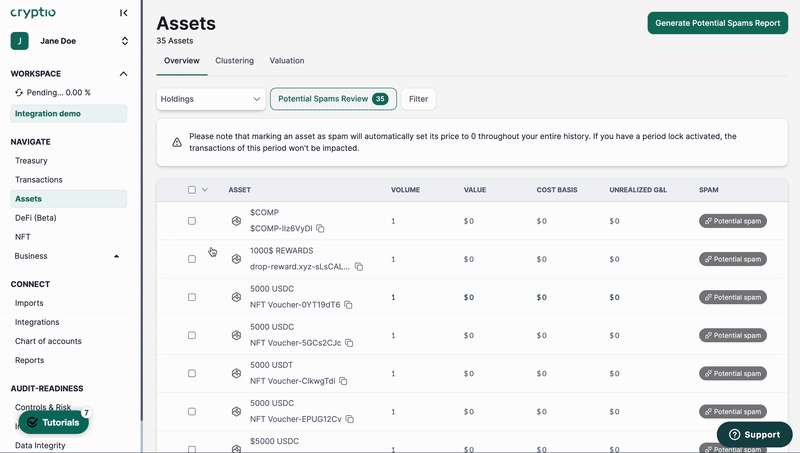The image size is (800, 453).
Task: Check the NFT Voucher-5GCs2CJc row checkbox
Action: (192, 335)
